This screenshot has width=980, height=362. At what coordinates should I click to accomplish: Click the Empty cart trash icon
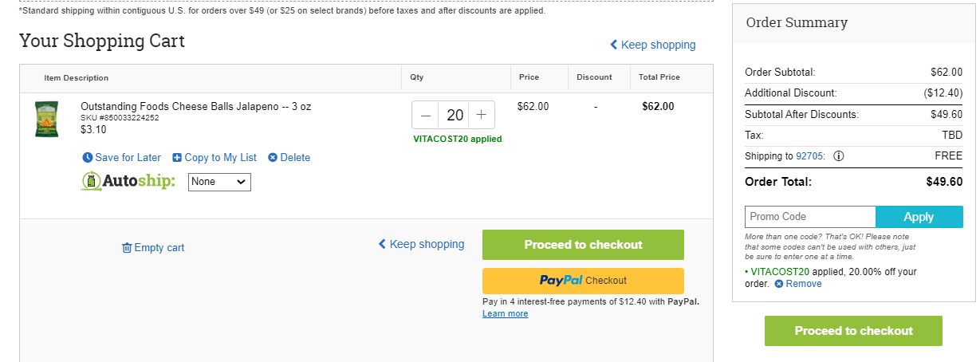click(x=127, y=248)
